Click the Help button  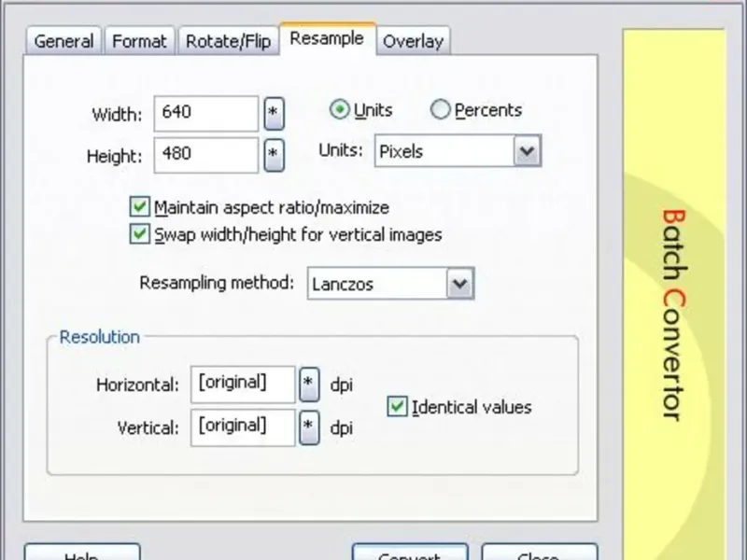82,553
